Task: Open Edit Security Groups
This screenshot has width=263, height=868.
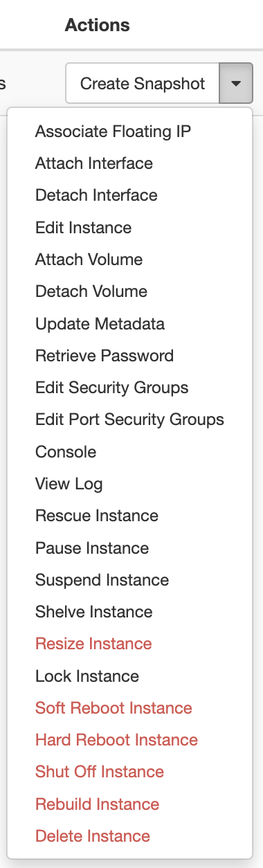Action: coord(112,388)
